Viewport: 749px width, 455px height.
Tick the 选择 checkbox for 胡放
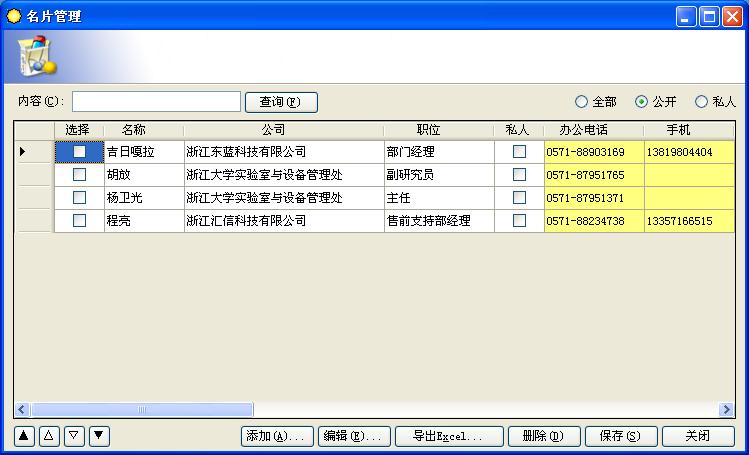pos(79,175)
